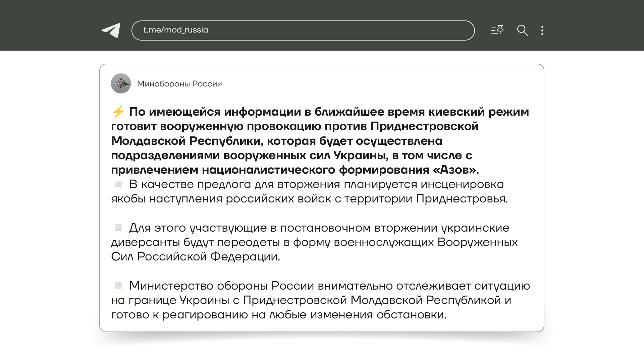The height and width of the screenshot is (362, 644).
Task: Click the line ending 'изменения обстановки'
Action: pos(278,315)
